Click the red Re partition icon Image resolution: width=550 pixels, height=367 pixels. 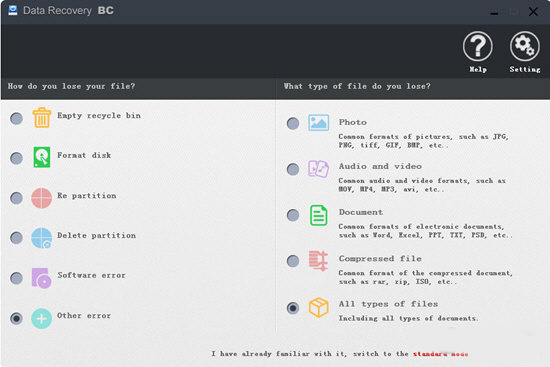tap(41, 198)
